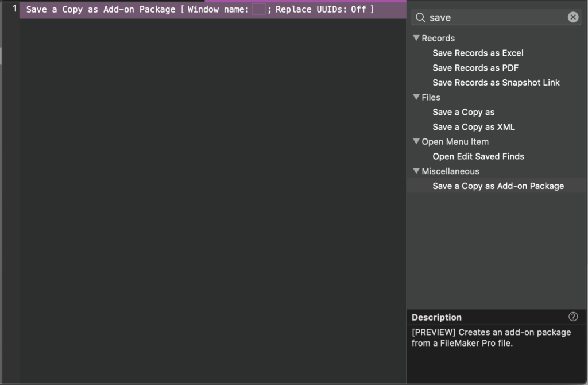The image size is (588, 385).
Task: Collapse the Records section
Action: 416,38
